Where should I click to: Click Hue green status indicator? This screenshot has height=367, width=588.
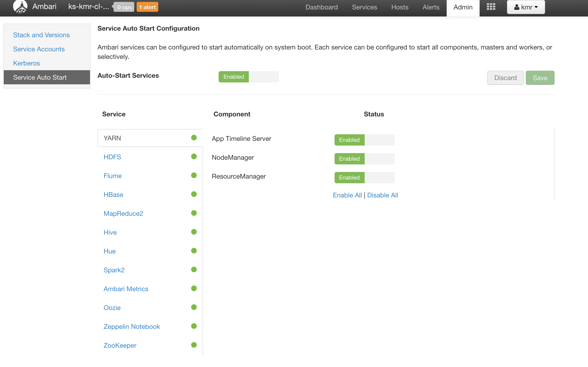tap(194, 251)
